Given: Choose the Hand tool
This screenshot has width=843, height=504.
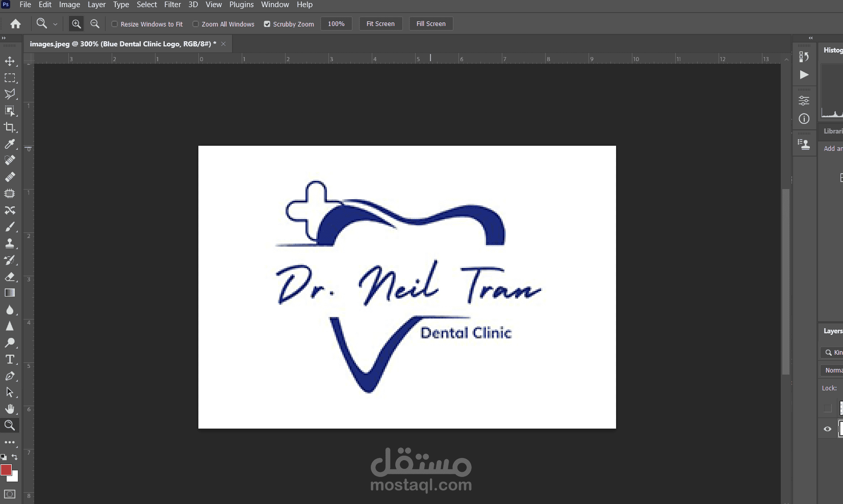Looking at the screenshot, I should (x=10, y=409).
